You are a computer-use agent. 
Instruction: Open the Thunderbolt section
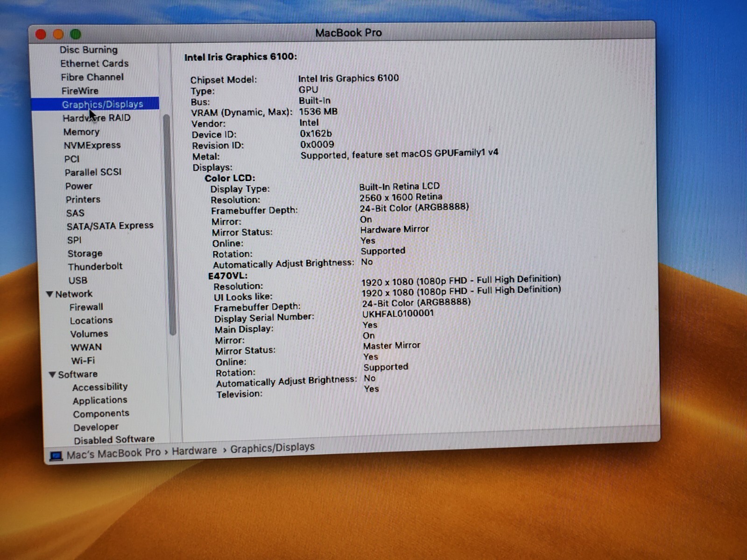[95, 266]
